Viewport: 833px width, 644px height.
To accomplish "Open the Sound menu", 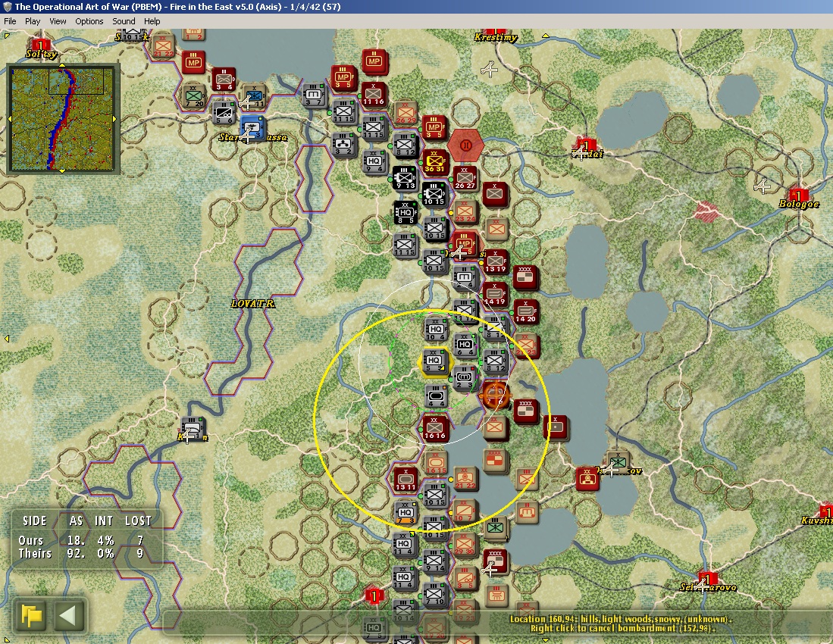I will (124, 21).
